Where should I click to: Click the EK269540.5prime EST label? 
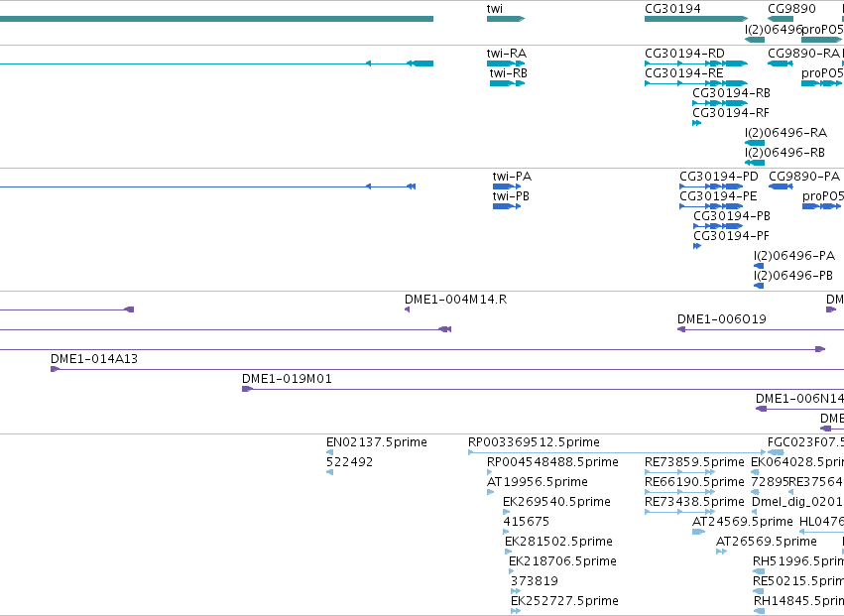pos(556,502)
